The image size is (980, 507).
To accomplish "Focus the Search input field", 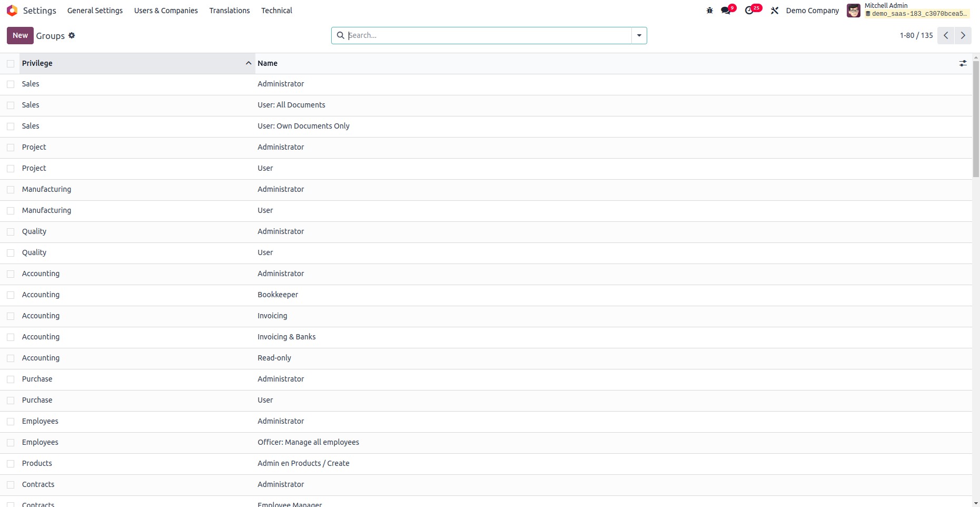I will click(487, 35).
